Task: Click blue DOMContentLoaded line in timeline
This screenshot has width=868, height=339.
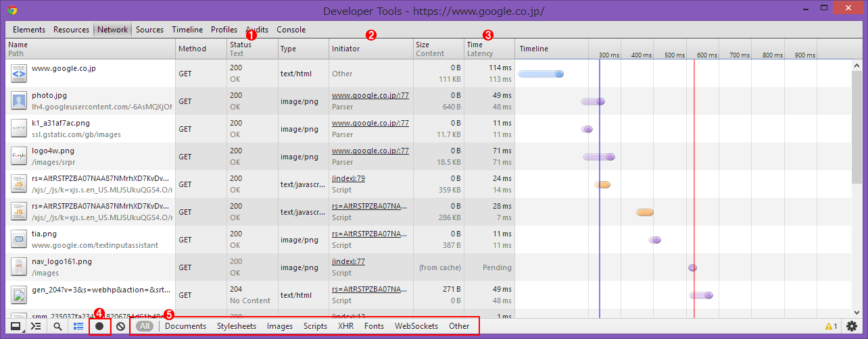Action: (x=599, y=189)
